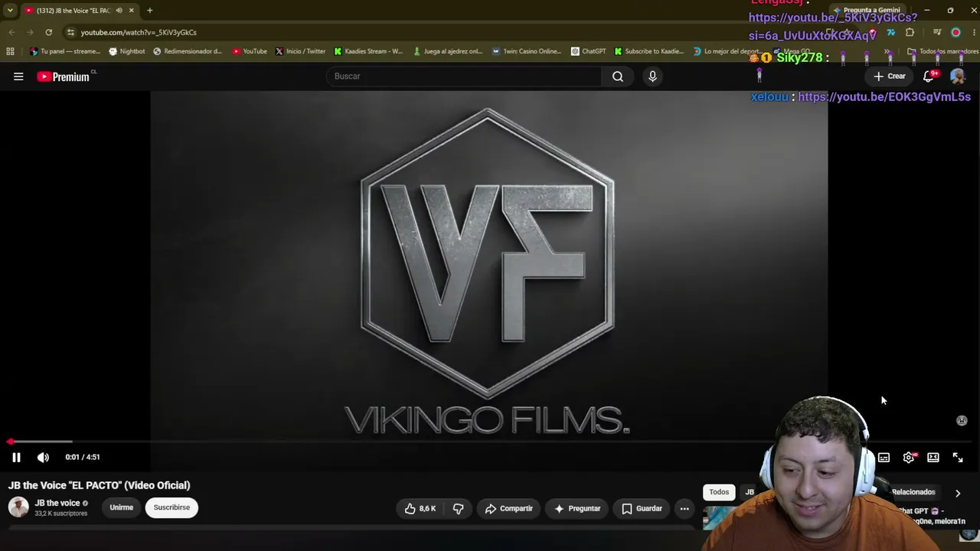
Task: Mute the tab via its speaker icon
Action: tap(119, 11)
